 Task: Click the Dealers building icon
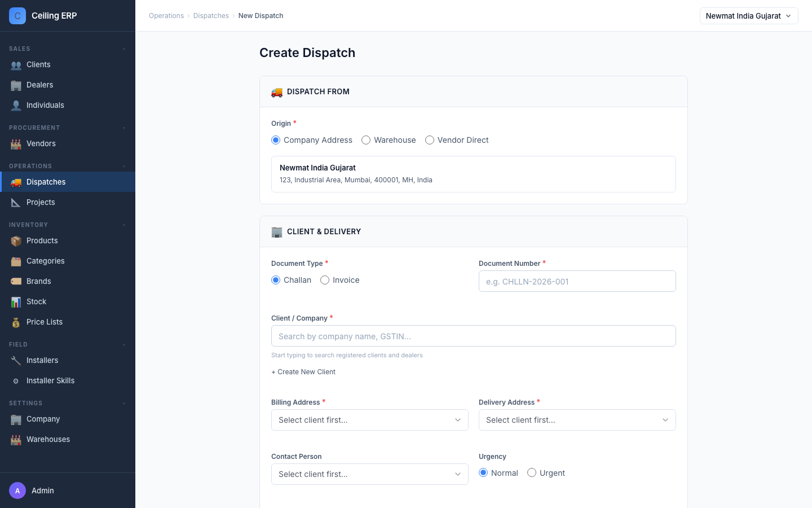(x=16, y=85)
